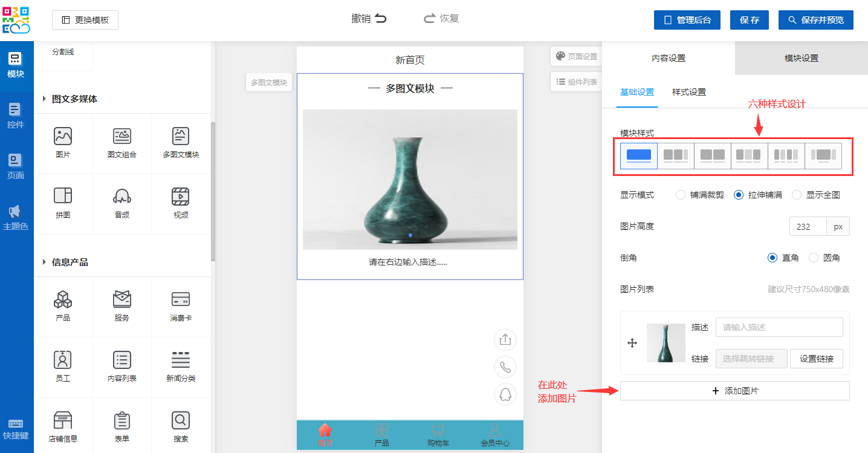Click the phone call floating icon
The width and height of the screenshot is (868, 453).
[x=505, y=367]
